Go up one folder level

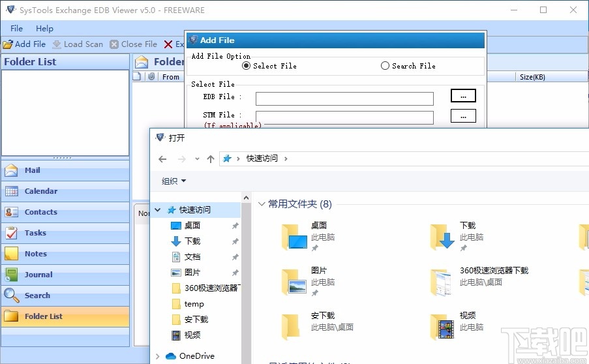point(211,159)
